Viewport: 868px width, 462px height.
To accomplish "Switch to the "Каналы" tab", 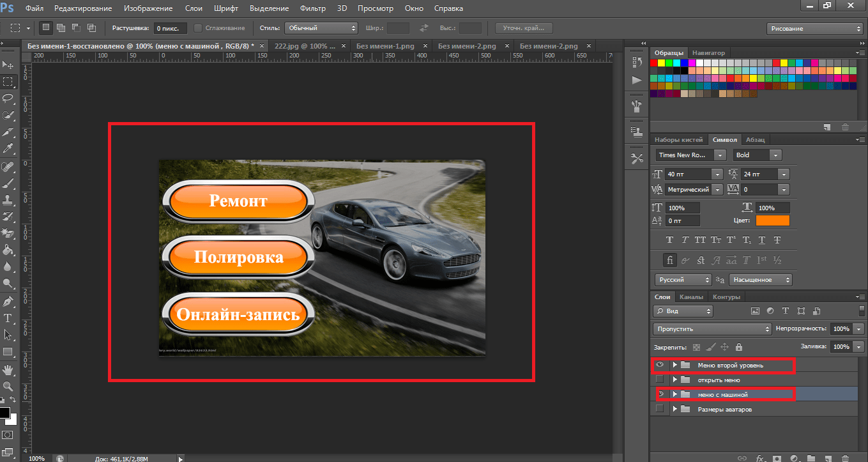I will click(691, 296).
